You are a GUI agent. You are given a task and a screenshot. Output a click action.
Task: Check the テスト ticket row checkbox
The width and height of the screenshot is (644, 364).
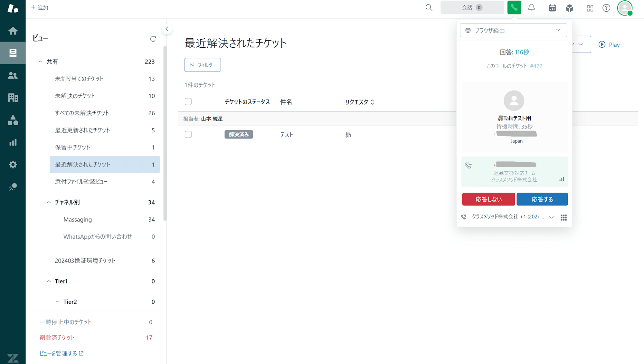188,134
